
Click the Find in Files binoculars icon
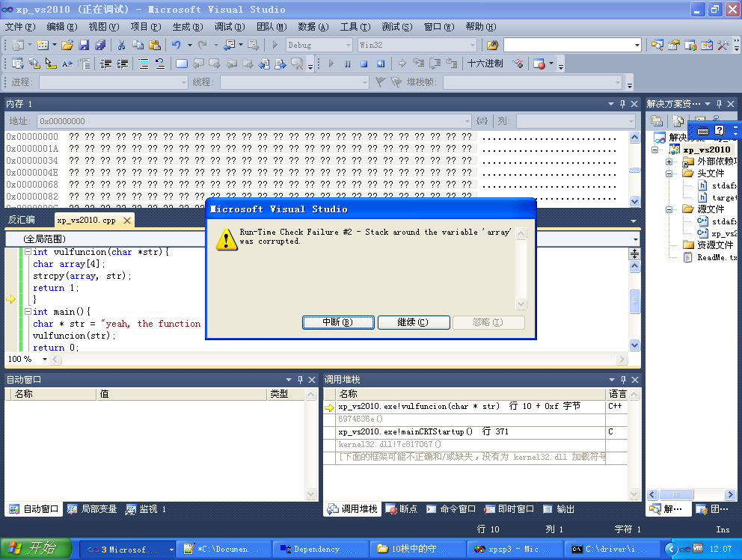coord(492,45)
